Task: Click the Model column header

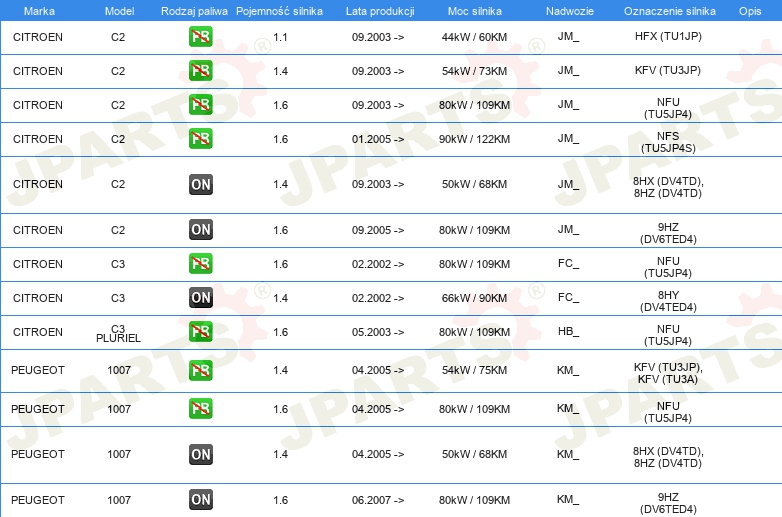Action: 119,11
